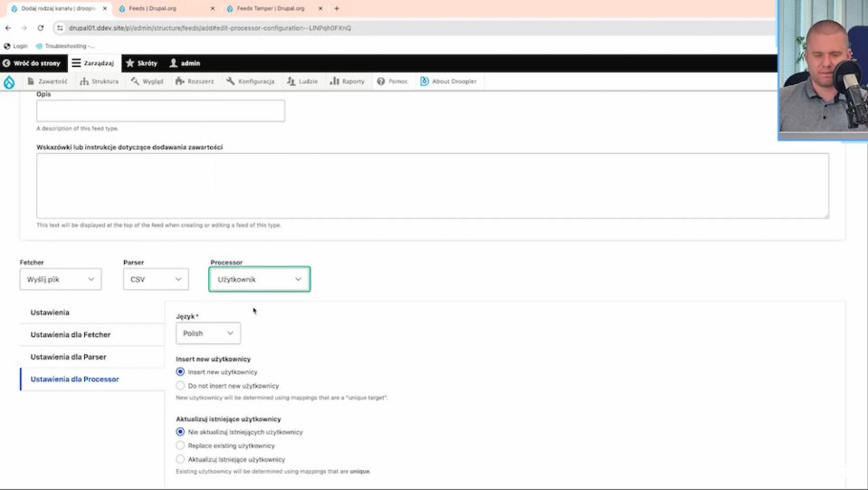The image size is (868, 490).
Task: Close the Dodaj rodzaj kanału tab
Action: pyautogui.click(x=105, y=8)
